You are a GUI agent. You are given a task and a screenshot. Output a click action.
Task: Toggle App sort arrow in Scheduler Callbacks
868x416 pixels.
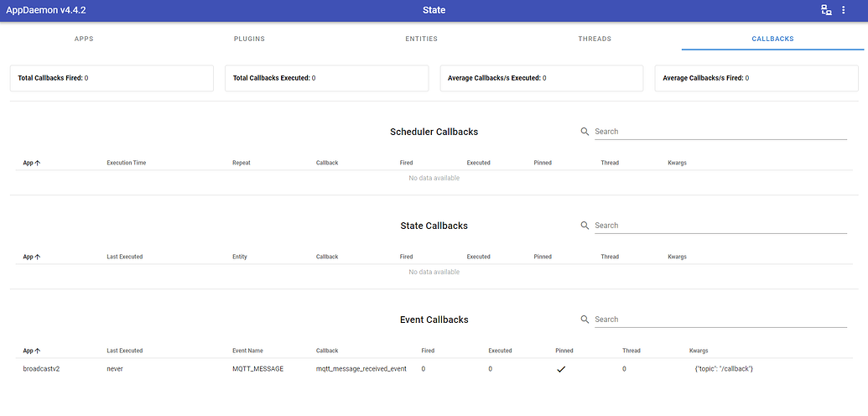pos(38,164)
